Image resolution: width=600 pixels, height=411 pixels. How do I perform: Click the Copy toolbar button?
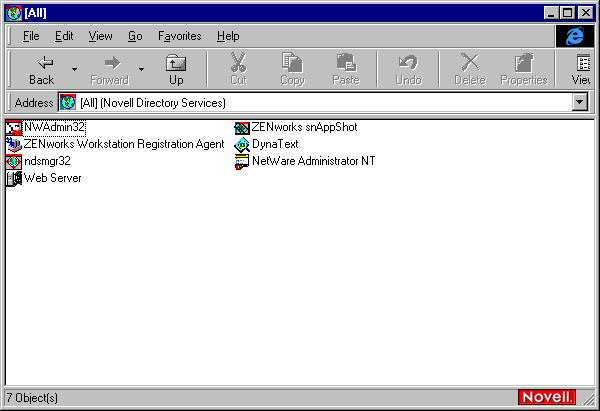click(x=292, y=70)
